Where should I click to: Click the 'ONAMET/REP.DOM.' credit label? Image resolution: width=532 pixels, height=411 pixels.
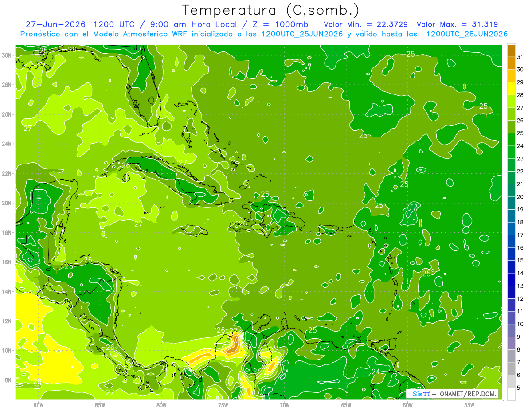pos(468,394)
